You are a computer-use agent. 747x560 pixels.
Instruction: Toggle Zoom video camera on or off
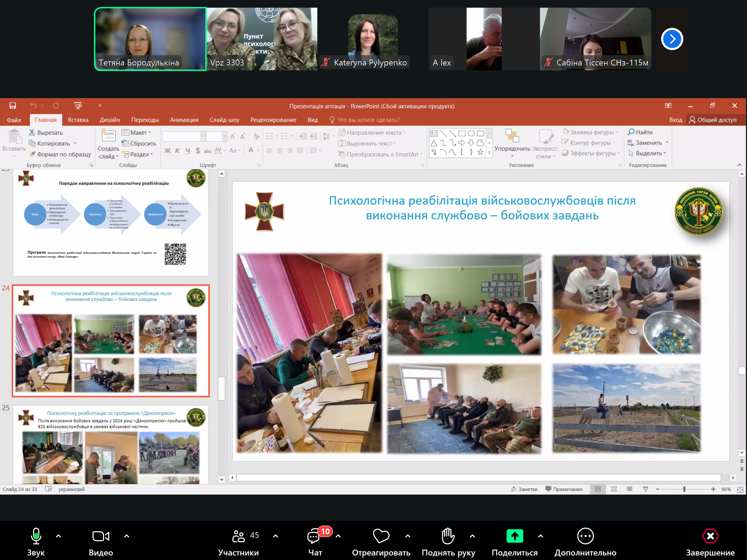click(101, 536)
